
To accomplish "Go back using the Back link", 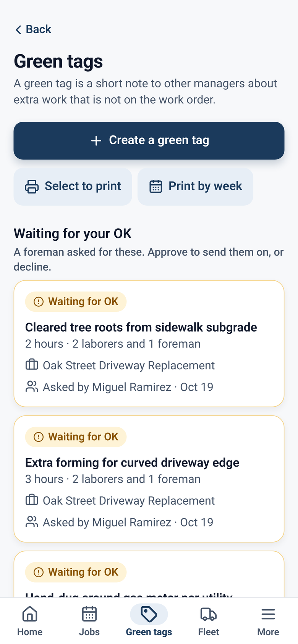I will (33, 29).
